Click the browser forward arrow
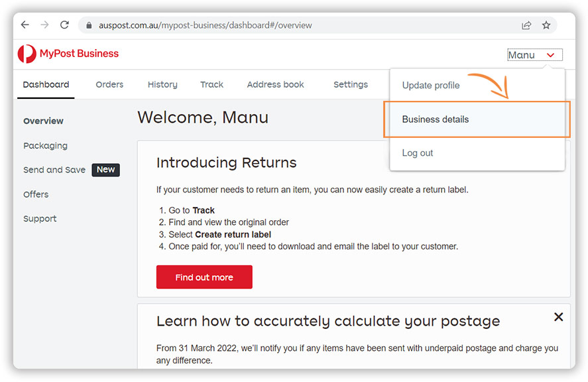Viewport: 588px width, 382px height. (x=44, y=25)
